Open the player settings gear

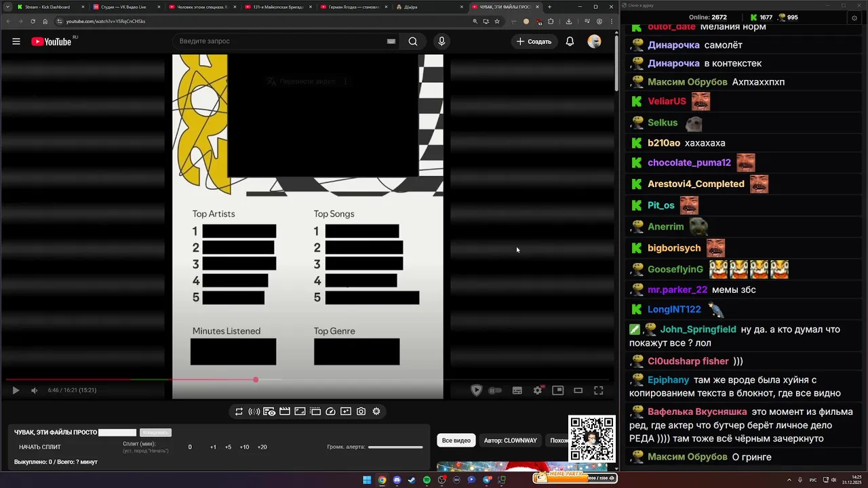coord(538,390)
